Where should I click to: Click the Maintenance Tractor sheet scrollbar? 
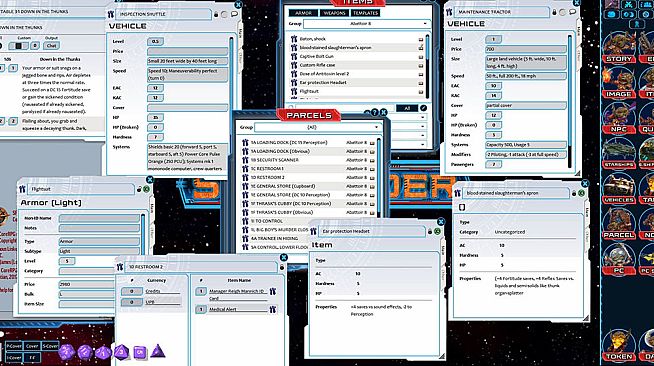point(570,101)
